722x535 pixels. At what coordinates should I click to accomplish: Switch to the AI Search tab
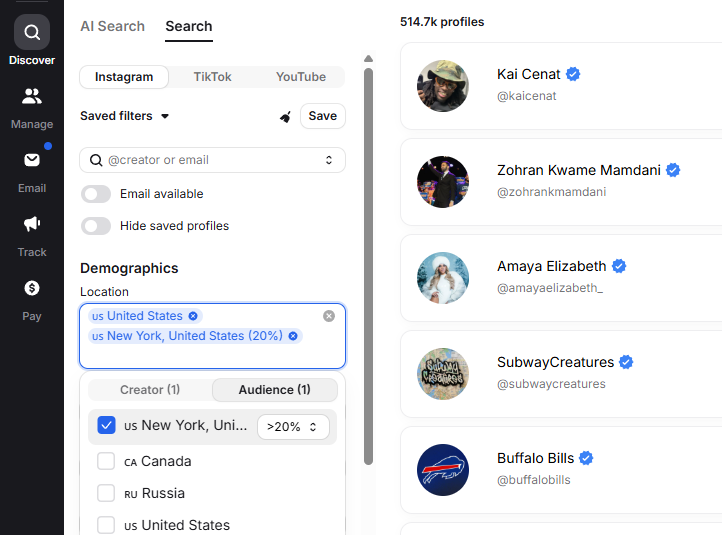click(x=112, y=26)
